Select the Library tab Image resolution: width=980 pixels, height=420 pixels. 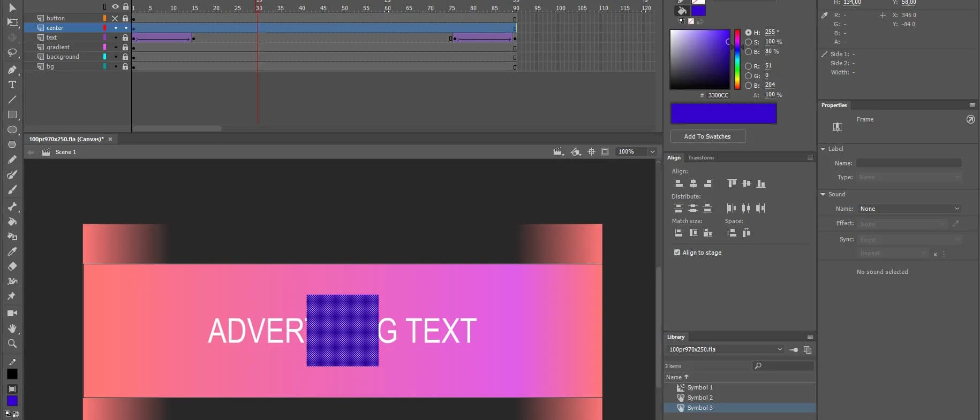676,337
